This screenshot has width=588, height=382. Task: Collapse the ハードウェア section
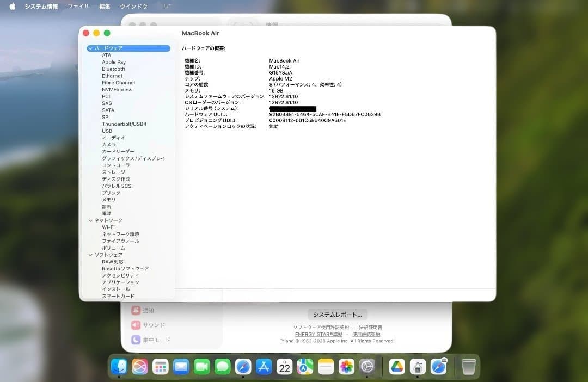point(90,48)
